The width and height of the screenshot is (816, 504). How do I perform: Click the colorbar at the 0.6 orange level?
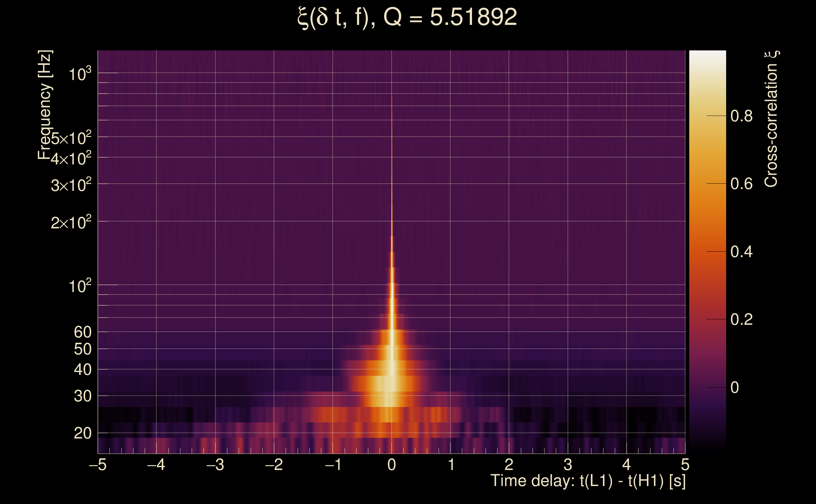click(x=707, y=184)
